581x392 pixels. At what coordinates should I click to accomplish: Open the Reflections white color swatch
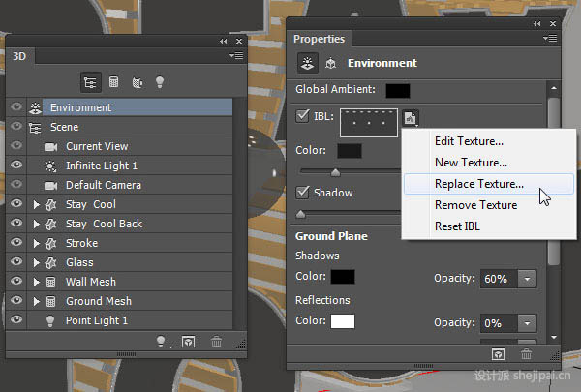pos(343,321)
